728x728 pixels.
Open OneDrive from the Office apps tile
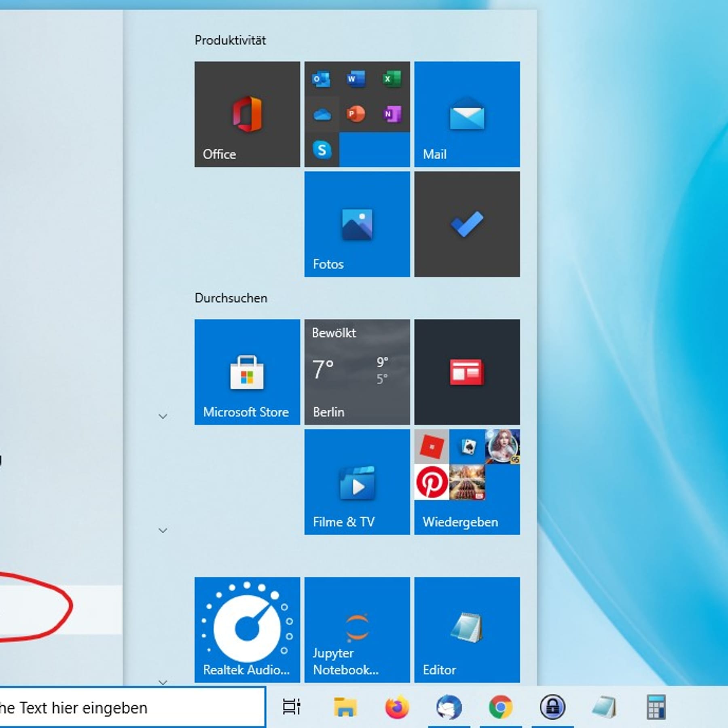322,114
